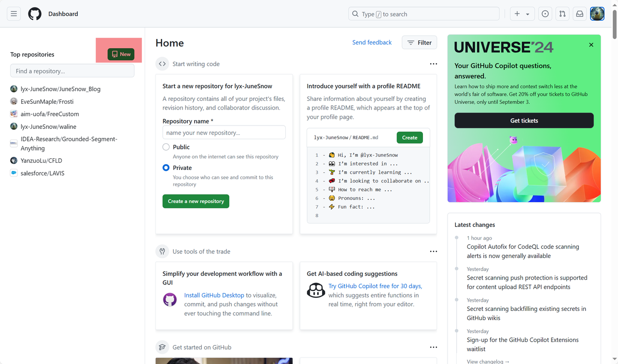Click the GitHub Desktop purple icon

[x=170, y=300]
